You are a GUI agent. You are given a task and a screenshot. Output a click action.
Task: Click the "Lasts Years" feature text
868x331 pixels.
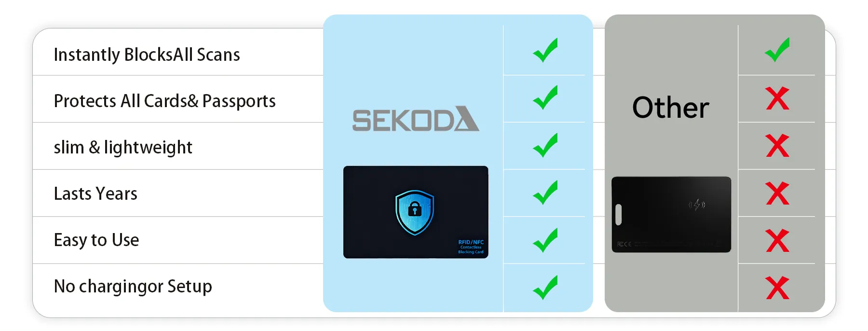tap(95, 193)
